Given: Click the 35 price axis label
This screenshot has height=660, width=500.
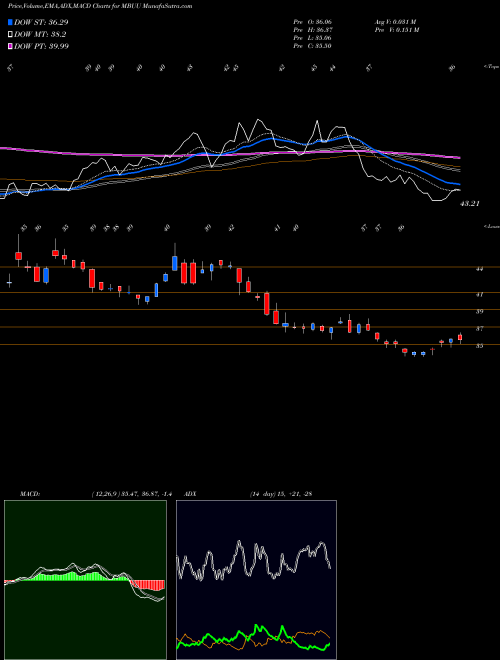Looking at the screenshot, I should (479, 346).
